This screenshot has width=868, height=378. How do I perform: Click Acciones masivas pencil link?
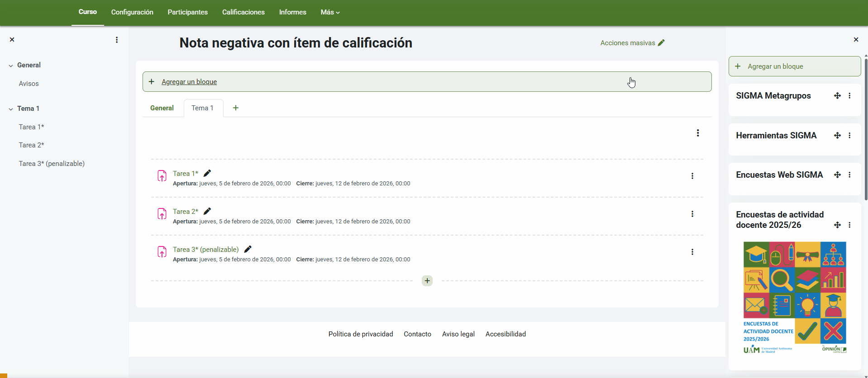(632, 43)
